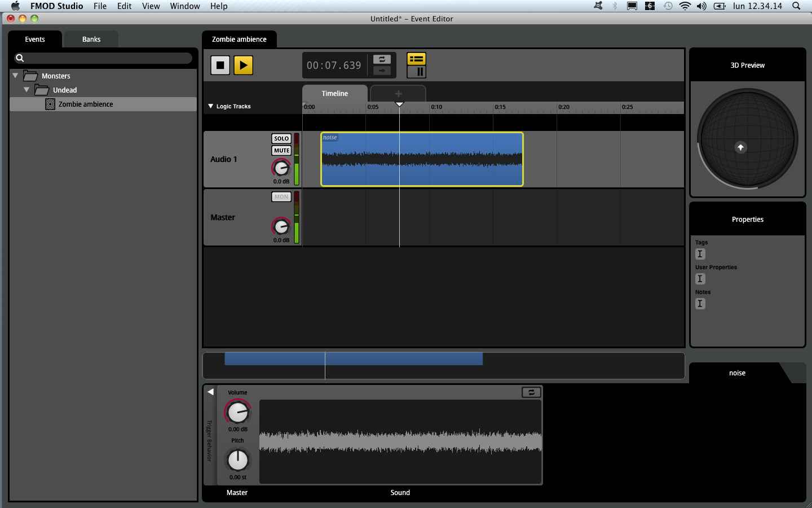812x508 pixels.
Task: Select the Monsters folder icon
Action: [x=30, y=76]
